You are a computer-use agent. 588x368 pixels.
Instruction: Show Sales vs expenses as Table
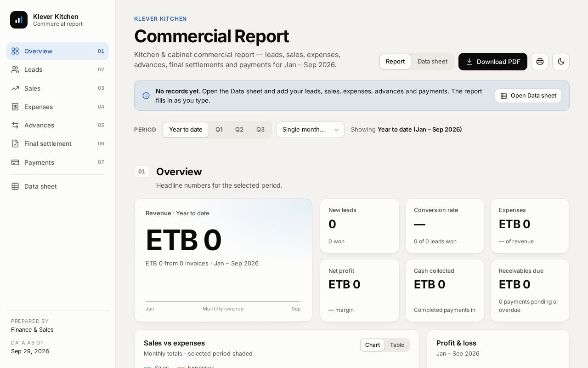click(x=397, y=345)
